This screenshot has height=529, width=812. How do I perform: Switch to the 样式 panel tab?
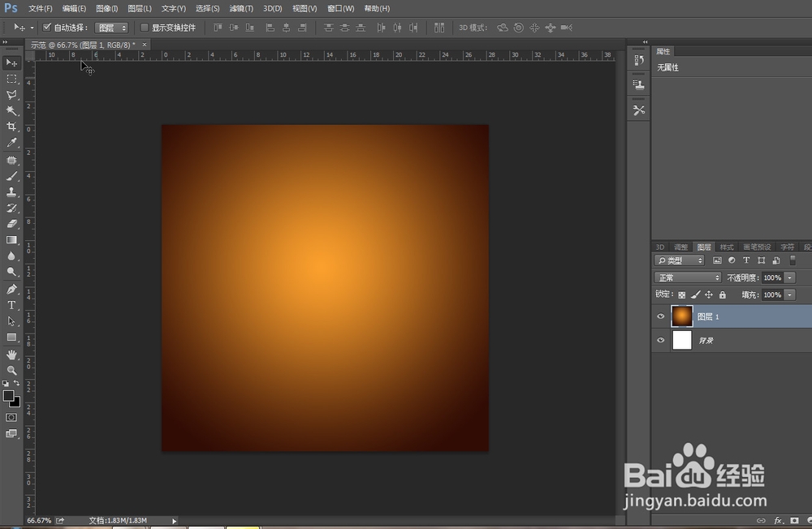[x=726, y=247]
